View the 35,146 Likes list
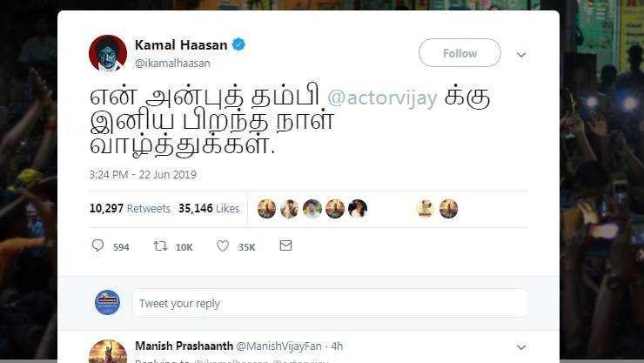Image resolution: width=644 pixels, height=363 pixels. click(x=209, y=209)
